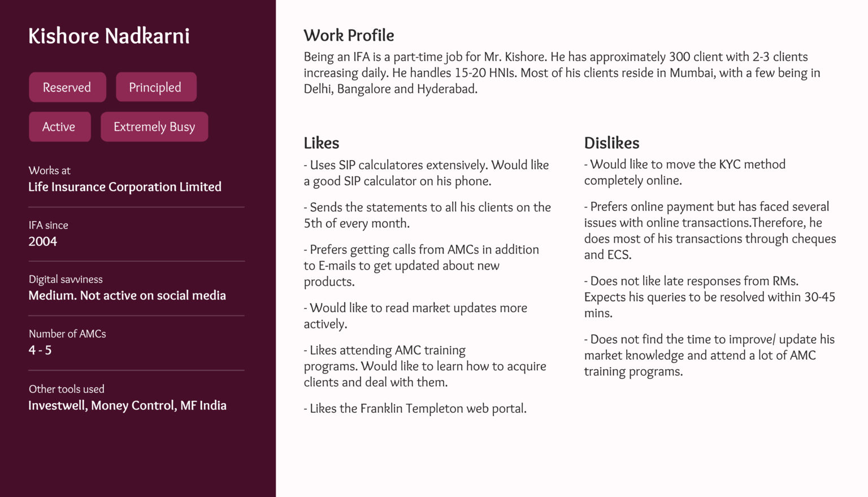
Task: Click the Reserved trait tag
Action: tap(67, 87)
